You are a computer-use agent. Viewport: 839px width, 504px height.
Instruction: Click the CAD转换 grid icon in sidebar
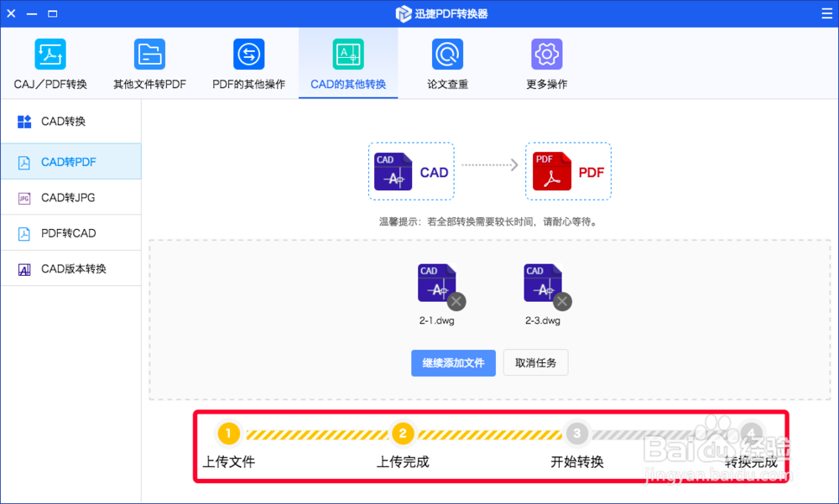(x=24, y=122)
